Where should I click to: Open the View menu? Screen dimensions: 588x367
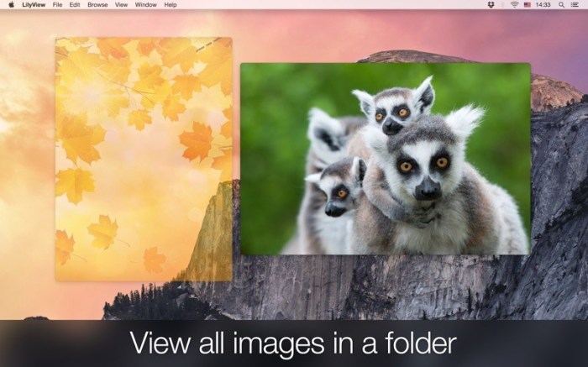pyautogui.click(x=121, y=4)
